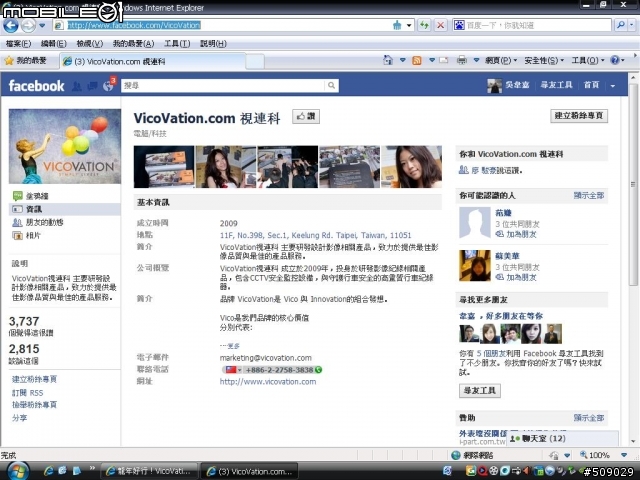Click the facebook logo
This screenshot has height=480, width=640.
click(36, 86)
